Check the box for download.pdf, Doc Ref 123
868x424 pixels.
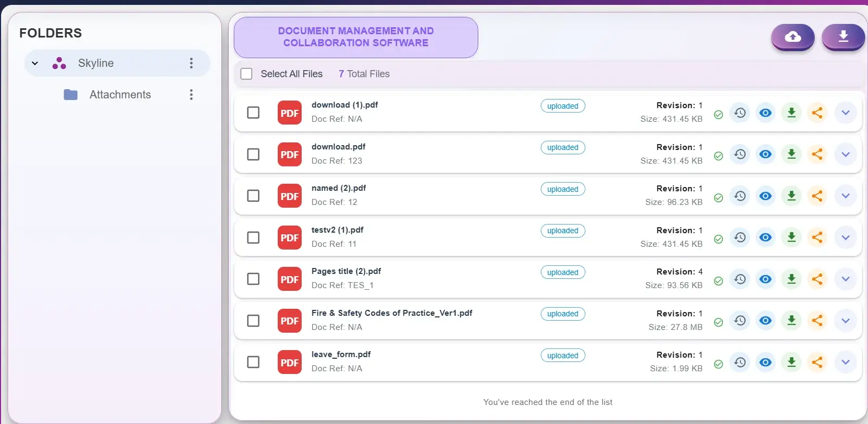pyautogui.click(x=253, y=154)
